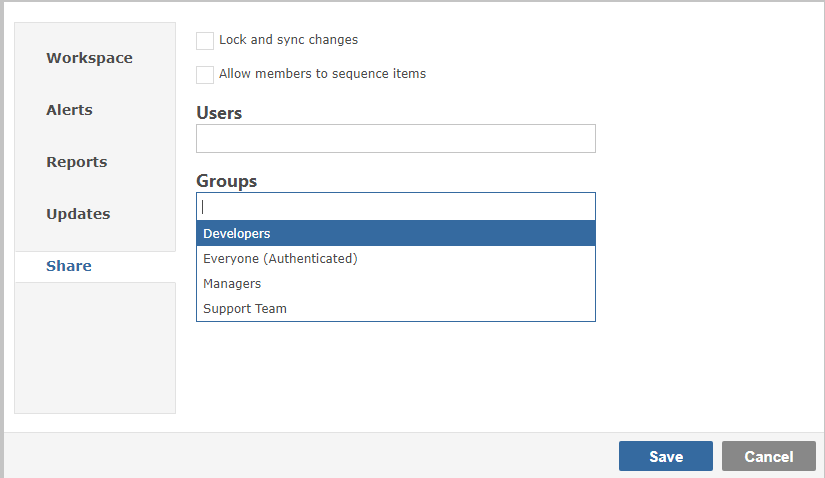Click the Groups section heading
Viewport: 825px width, 478px height.
coord(227,181)
